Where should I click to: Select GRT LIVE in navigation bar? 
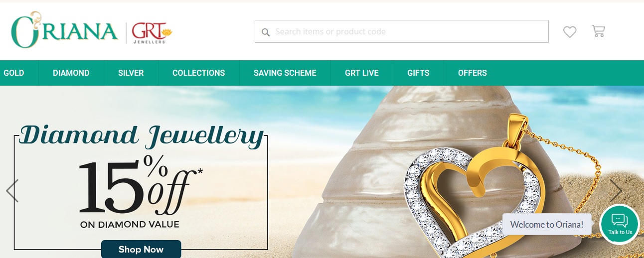coord(362,73)
